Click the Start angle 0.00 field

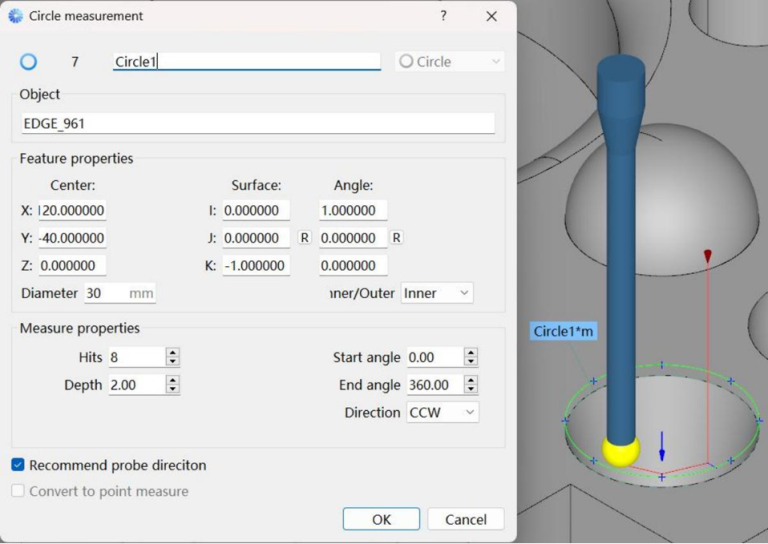(x=435, y=357)
